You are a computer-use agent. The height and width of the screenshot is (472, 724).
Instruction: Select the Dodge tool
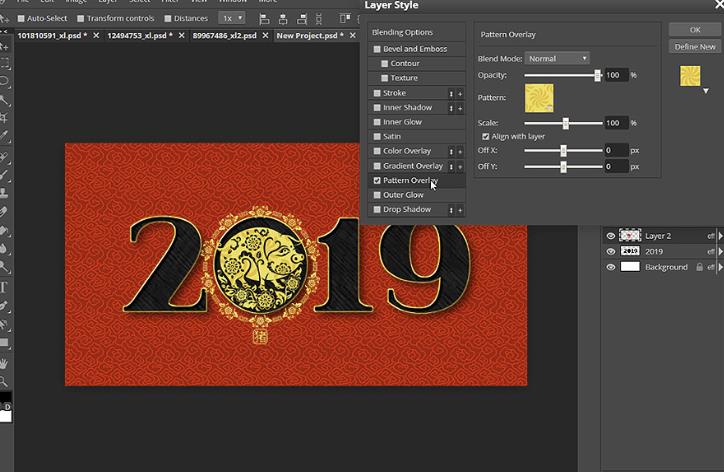4,266
